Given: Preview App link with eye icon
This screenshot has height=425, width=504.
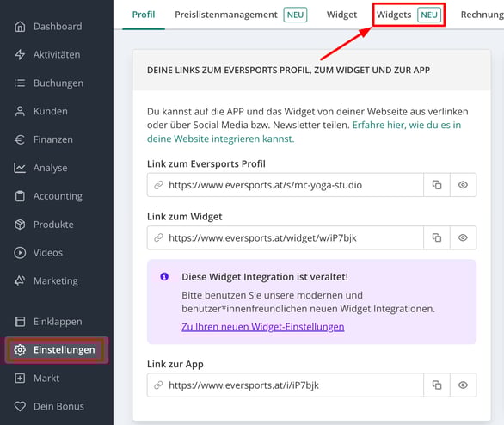Looking at the screenshot, I should (x=463, y=385).
